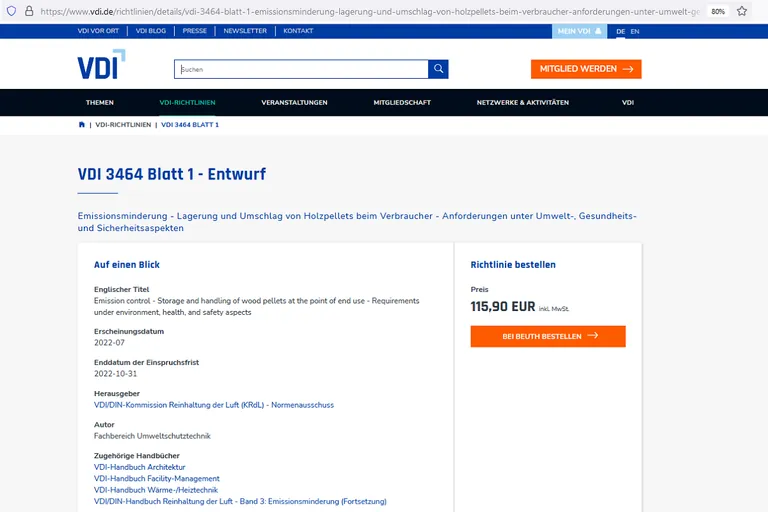Click the site security shield icon
The width and height of the screenshot is (768, 512).
(10, 11)
